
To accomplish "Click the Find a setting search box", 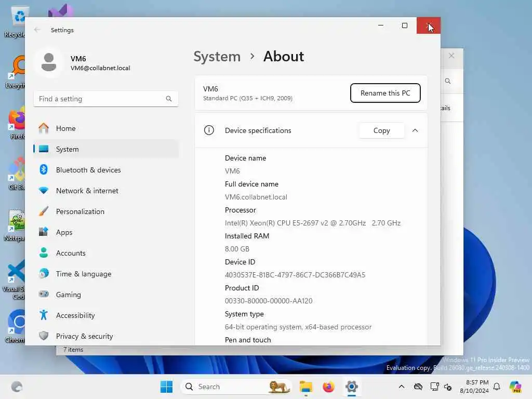I will point(106,99).
